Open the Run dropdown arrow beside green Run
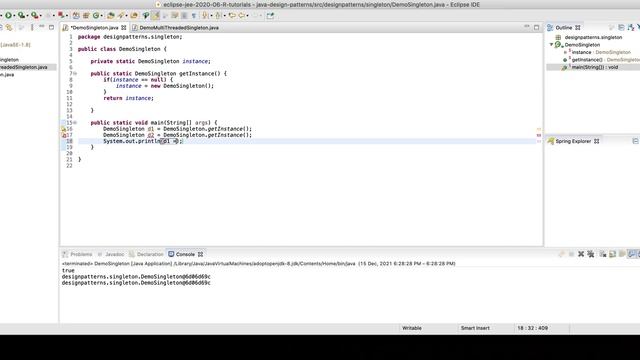This screenshot has width=640, height=360. (x=14, y=16)
